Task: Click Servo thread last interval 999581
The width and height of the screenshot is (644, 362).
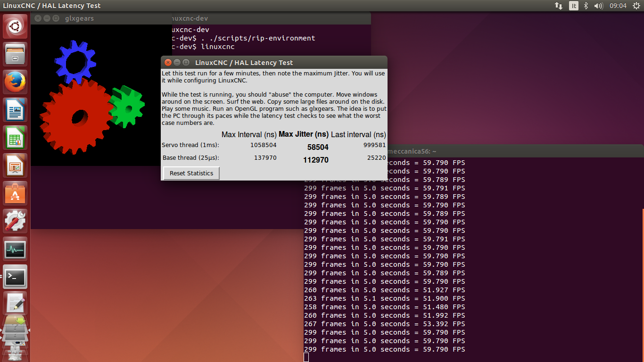Action: click(x=375, y=145)
